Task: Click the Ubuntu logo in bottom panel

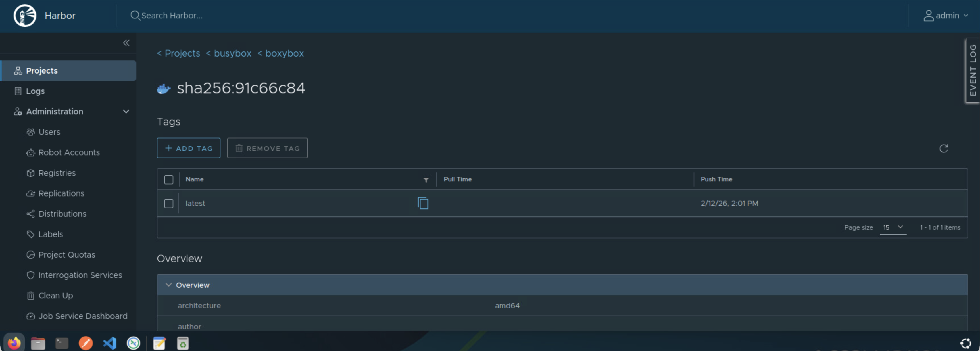Action: pyautogui.click(x=965, y=343)
